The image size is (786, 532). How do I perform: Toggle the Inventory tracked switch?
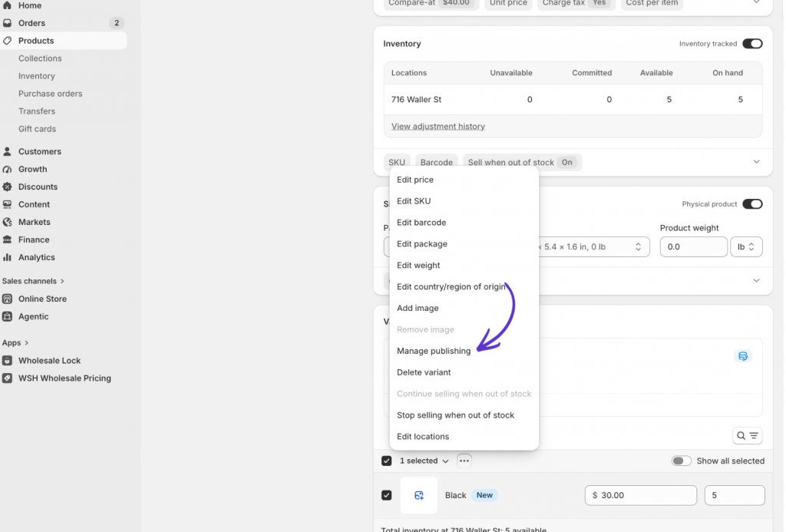(752, 44)
